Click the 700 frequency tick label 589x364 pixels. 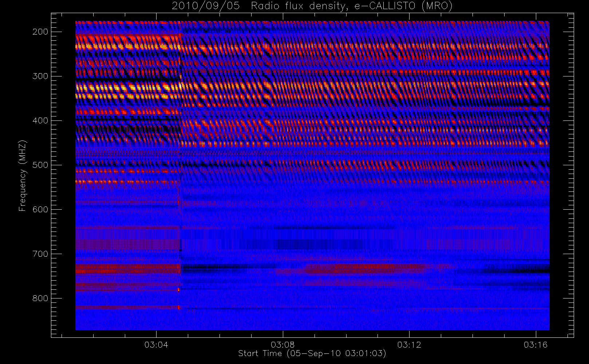tap(40, 254)
